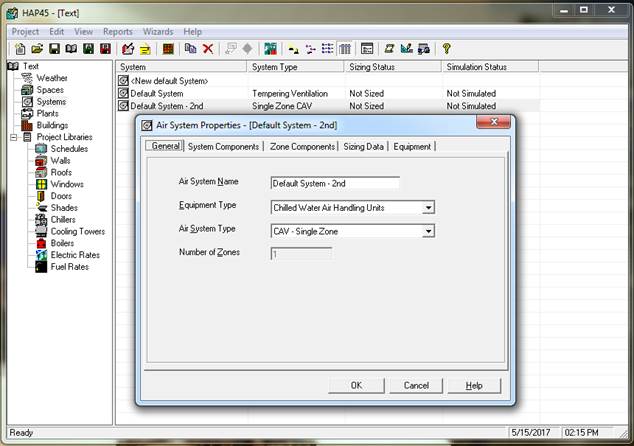Open the Air System Type dropdown
634x446 pixels.
428,231
